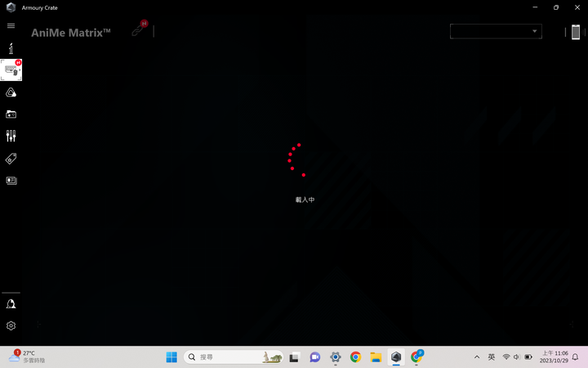Screen dimensions: 588x368
Task: Open the News icon in sidebar
Action: 11,181
